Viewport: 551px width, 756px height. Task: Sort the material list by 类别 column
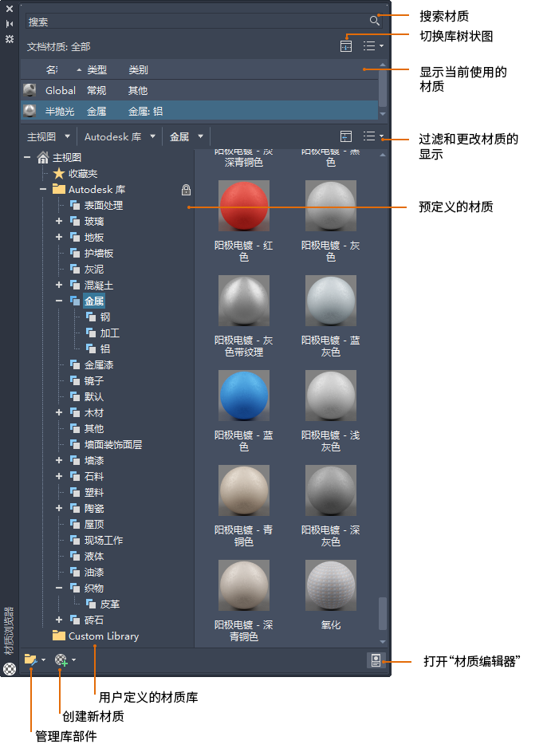[x=138, y=70]
